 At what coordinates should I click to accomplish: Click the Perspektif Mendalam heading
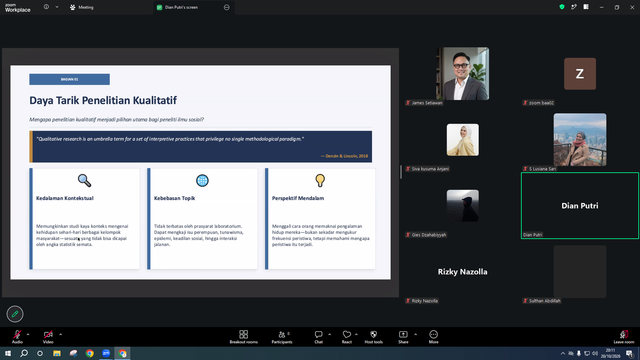click(298, 198)
